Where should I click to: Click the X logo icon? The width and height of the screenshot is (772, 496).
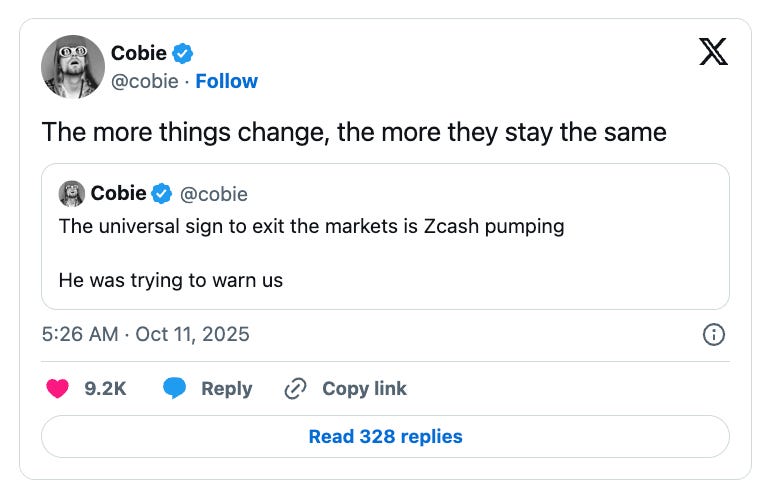[713, 52]
